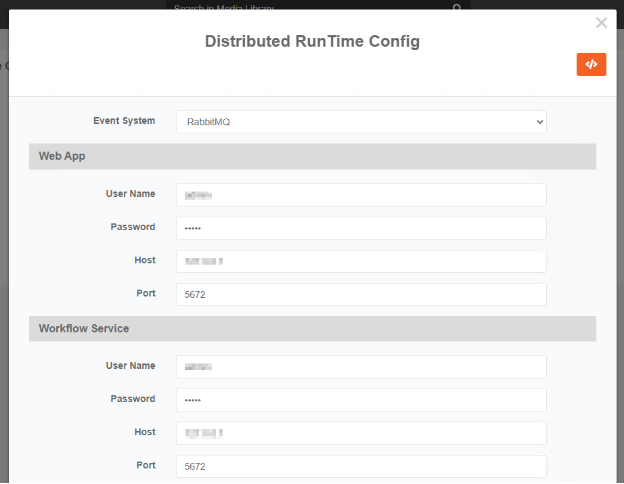Click the Workflow Service section header
Viewport: 624px width, 484px height.
click(312, 328)
